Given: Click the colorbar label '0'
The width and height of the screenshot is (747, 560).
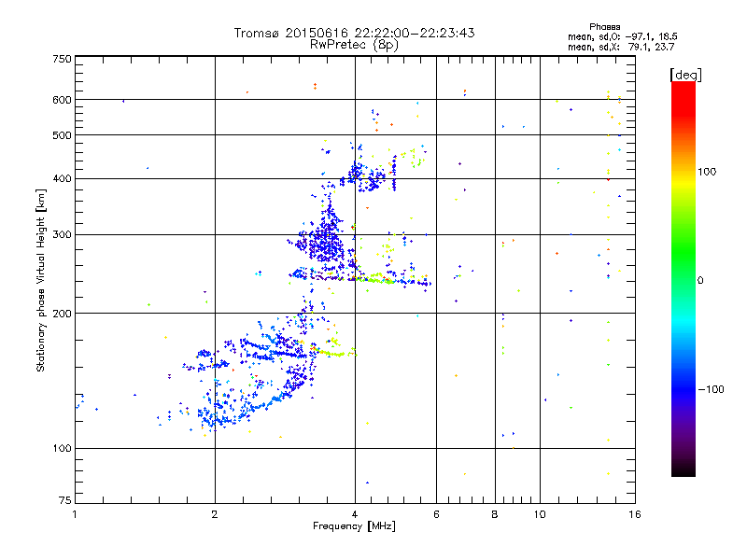Looking at the screenshot, I should pos(700,280).
